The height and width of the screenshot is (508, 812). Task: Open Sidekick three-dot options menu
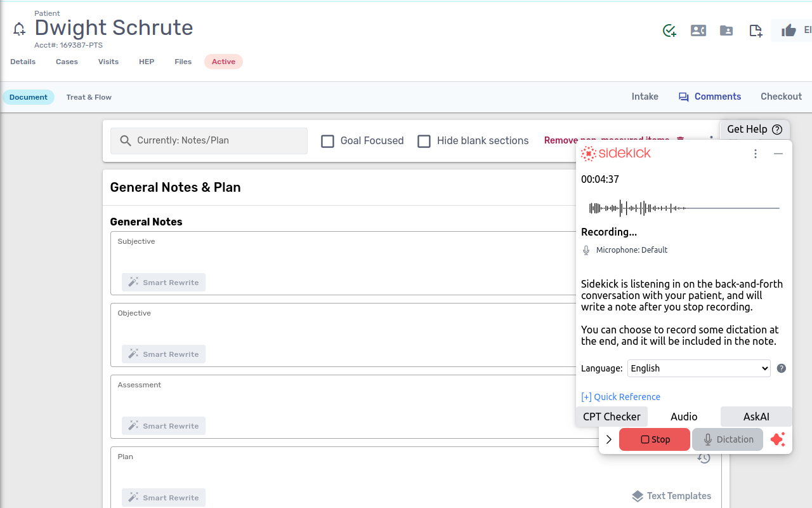pyautogui.click(x=755, y=154)
